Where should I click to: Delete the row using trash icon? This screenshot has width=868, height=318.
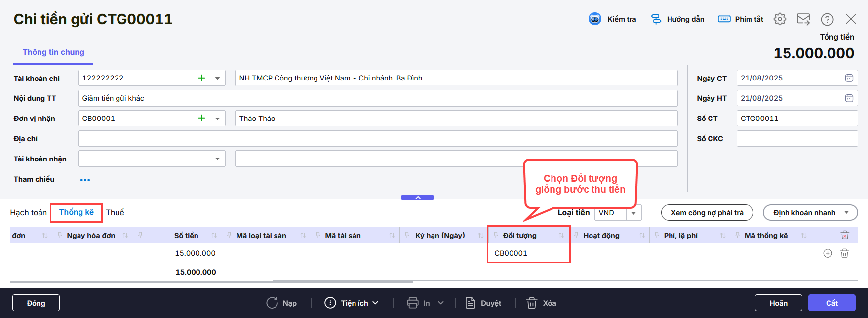click(845, 253)
